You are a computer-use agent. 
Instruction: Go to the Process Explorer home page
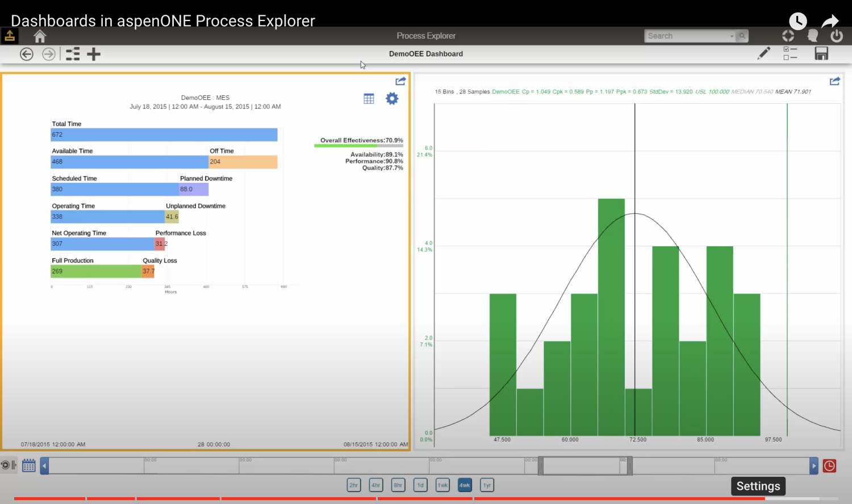coord(40,37)
